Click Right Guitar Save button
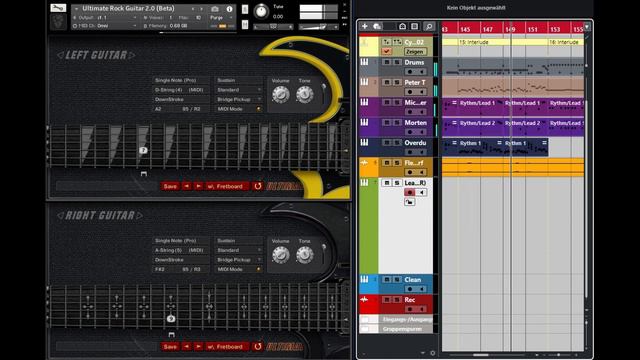Viewport: 640px width, 360px height. click(x=170, y=347)
